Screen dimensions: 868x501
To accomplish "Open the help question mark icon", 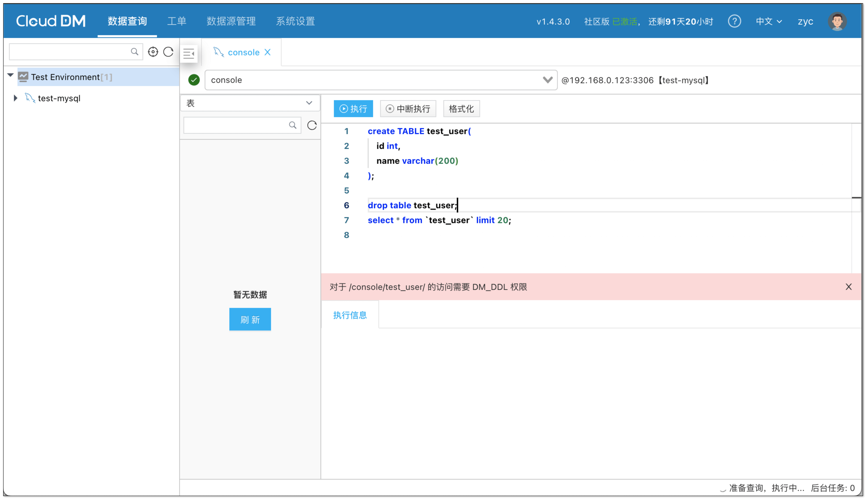I will [x=734, y=21].
